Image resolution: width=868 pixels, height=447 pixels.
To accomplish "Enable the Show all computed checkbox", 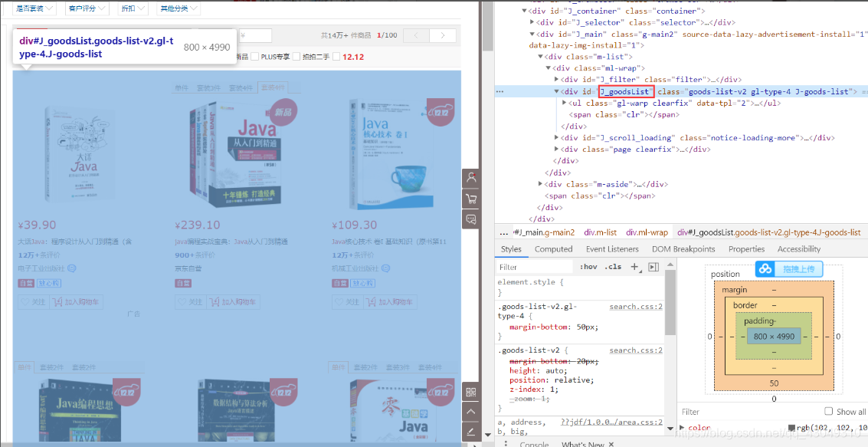I will (829, 411).
